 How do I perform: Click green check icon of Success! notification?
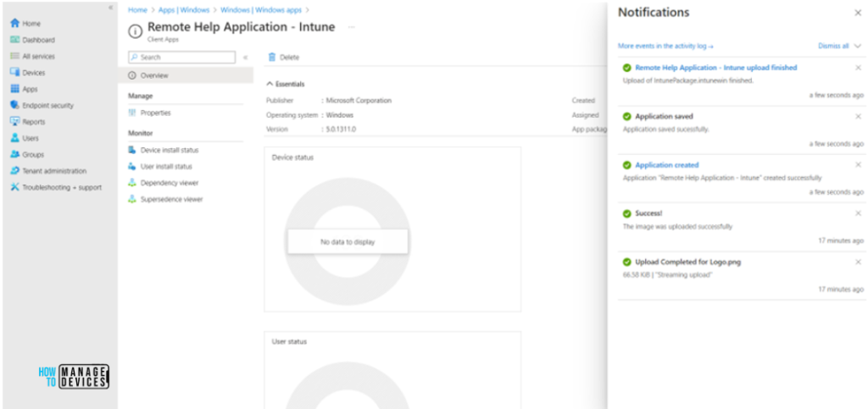click(x=626, y=214)
